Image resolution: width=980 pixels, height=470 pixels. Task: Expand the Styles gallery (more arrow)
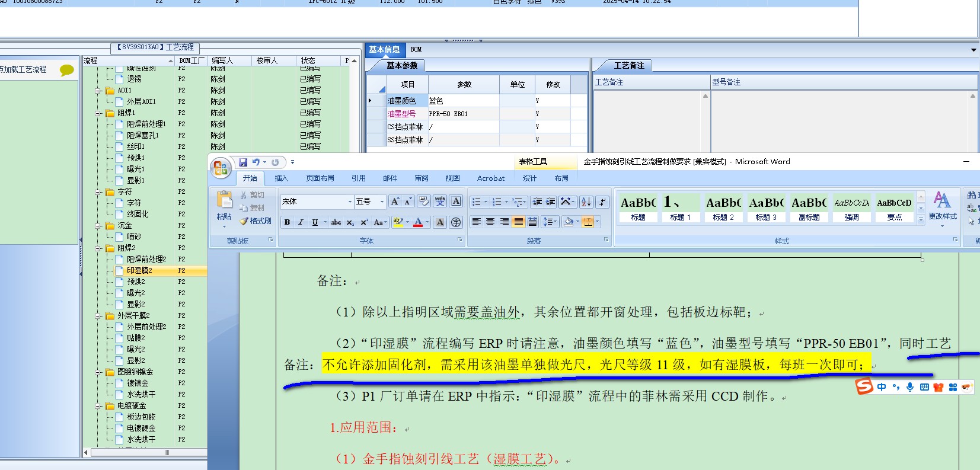coord(921,219)
